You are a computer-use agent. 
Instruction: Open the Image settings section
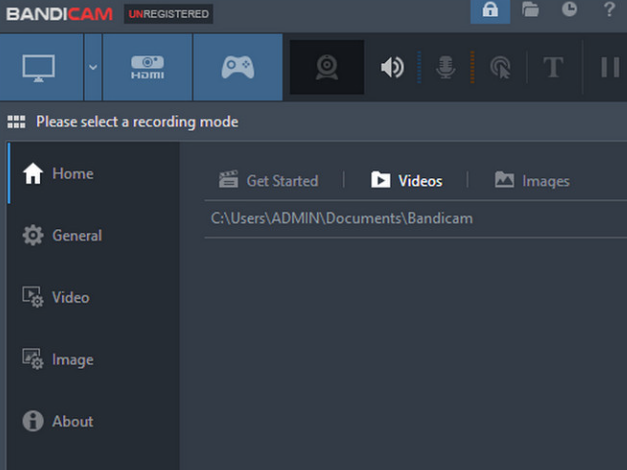(93, 360)
